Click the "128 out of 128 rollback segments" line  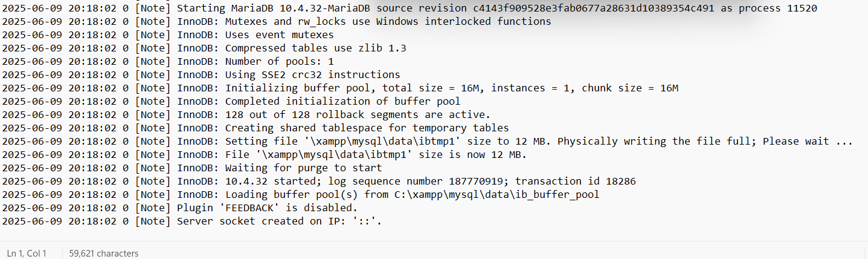246,115
